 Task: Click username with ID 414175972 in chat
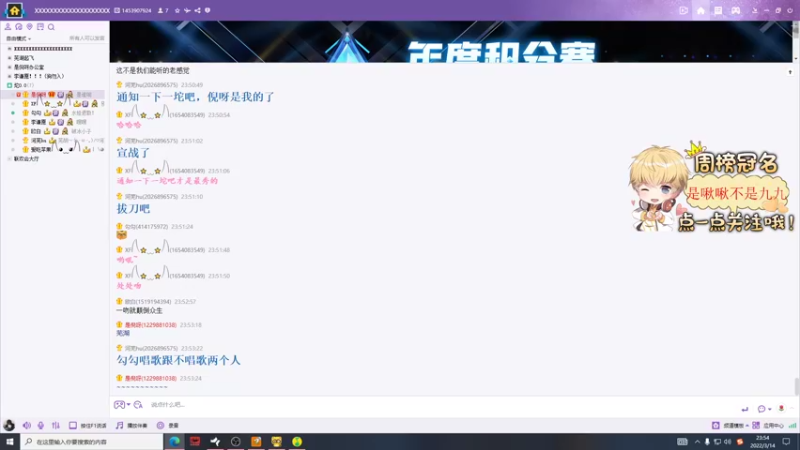point(146,227)
